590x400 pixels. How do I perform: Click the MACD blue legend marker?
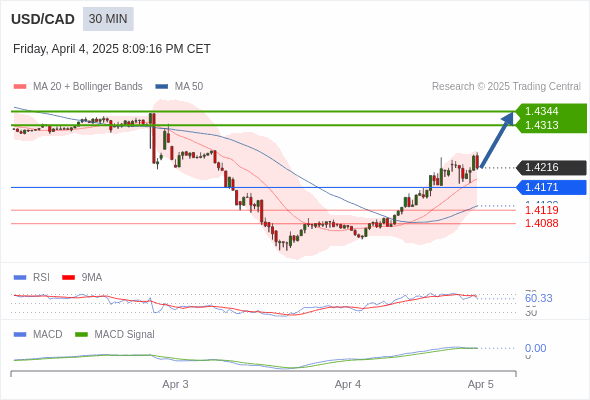(x=20, y=335)
